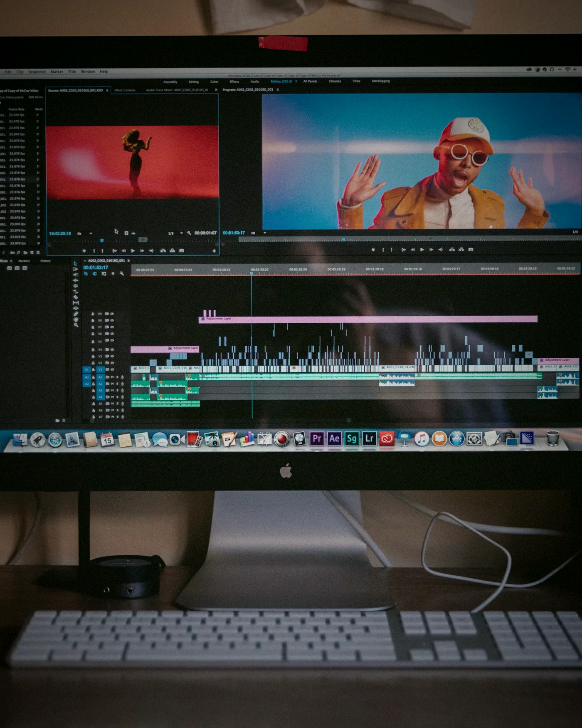
Task: Open Lightroom from the dock
Action: [369, 438]
